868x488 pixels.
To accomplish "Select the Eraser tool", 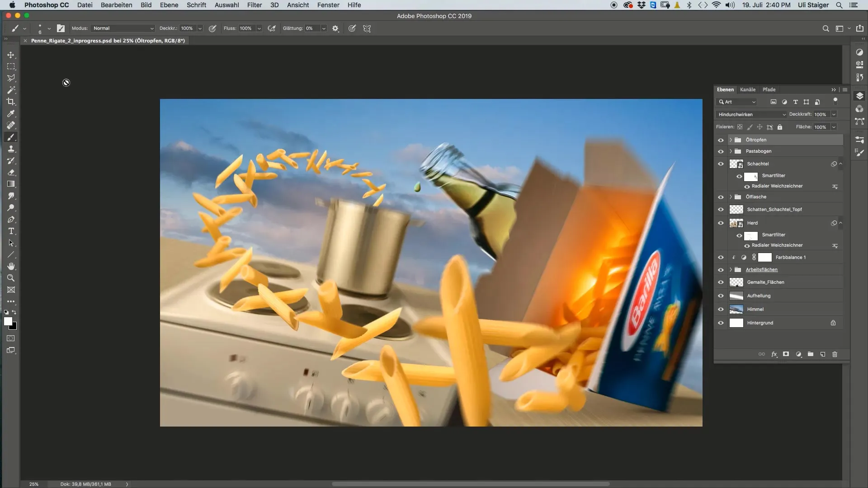I will 11,173.
